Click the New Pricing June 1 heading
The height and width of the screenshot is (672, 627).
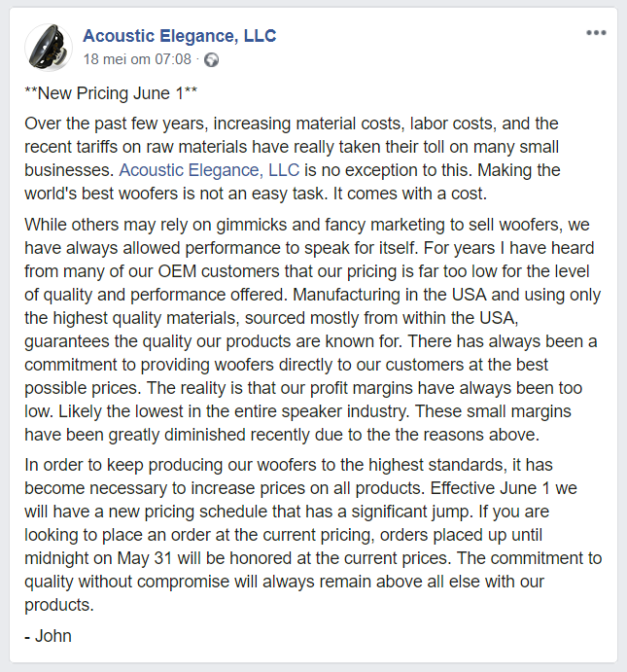tap(111, 93)
